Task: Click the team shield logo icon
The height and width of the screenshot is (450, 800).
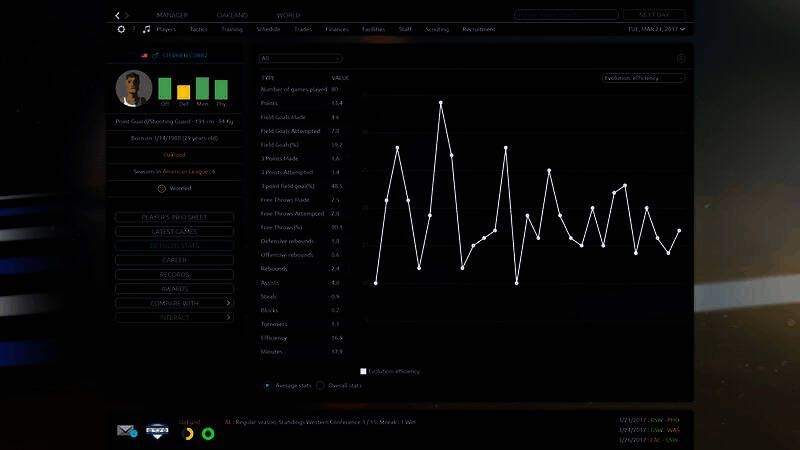Action: (x=156, y=431)
